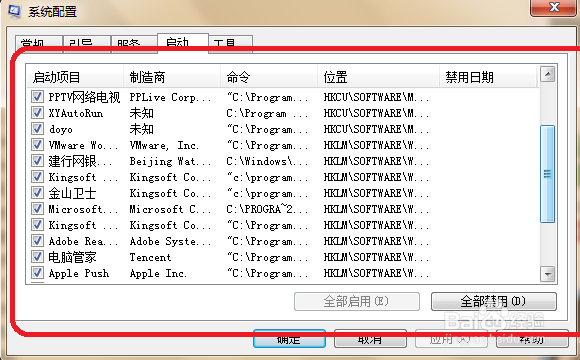This screenshot has height=360, width=580.
Task: Open the 工具 tab
Action: tap(230, 44)
